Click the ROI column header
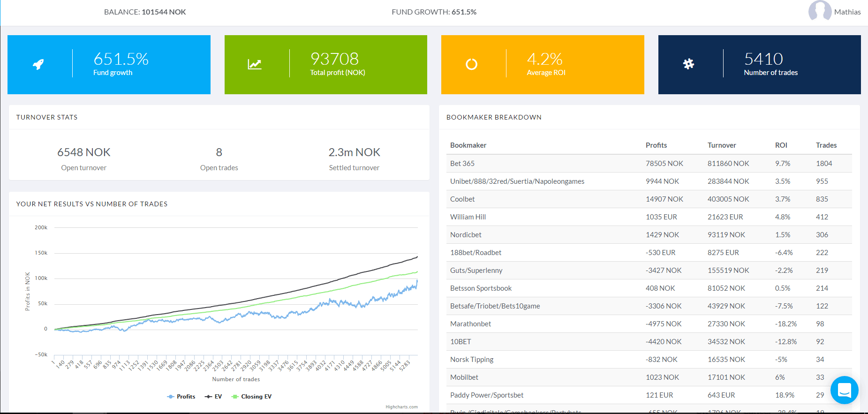 (781, 145)
